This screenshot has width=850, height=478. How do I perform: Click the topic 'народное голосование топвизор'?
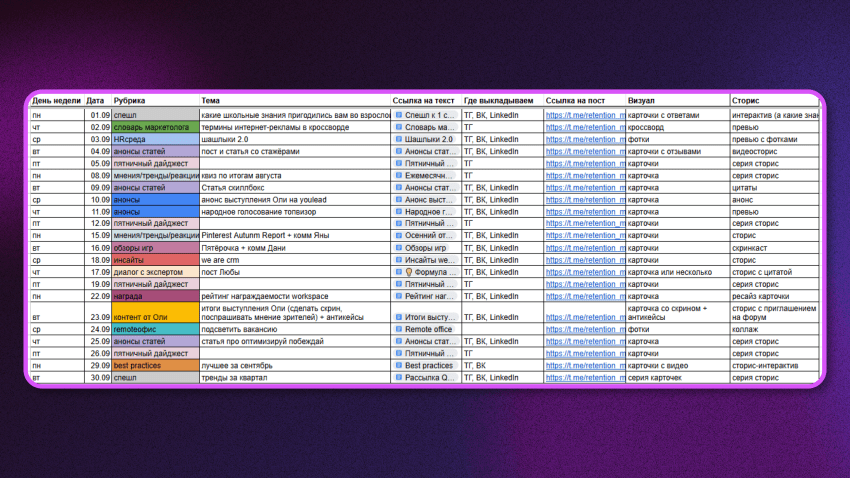coord(259,212)
